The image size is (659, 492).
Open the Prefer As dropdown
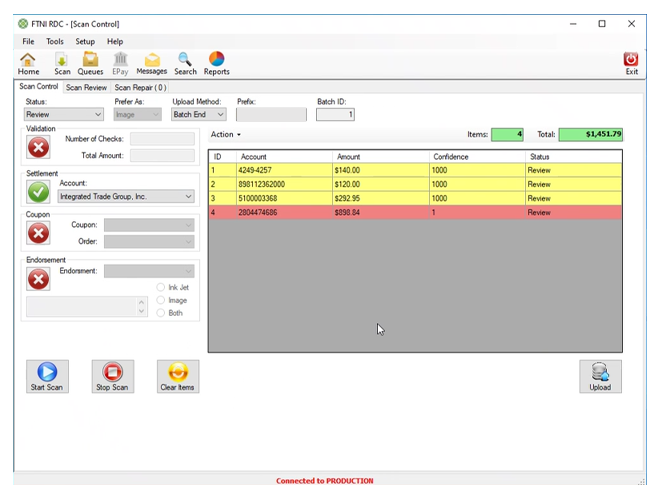tap(137, 114)
